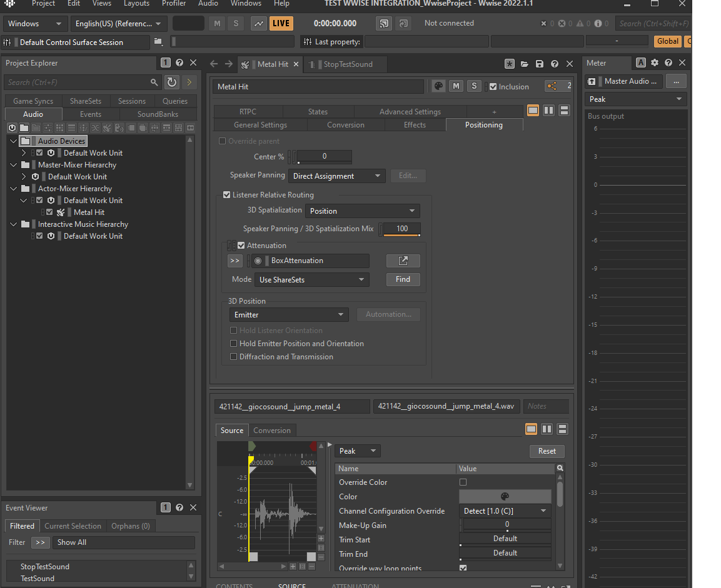Mute Metal Hit with the M button
This screenshot has height=588, width=721.
click(x=456, y=86)
